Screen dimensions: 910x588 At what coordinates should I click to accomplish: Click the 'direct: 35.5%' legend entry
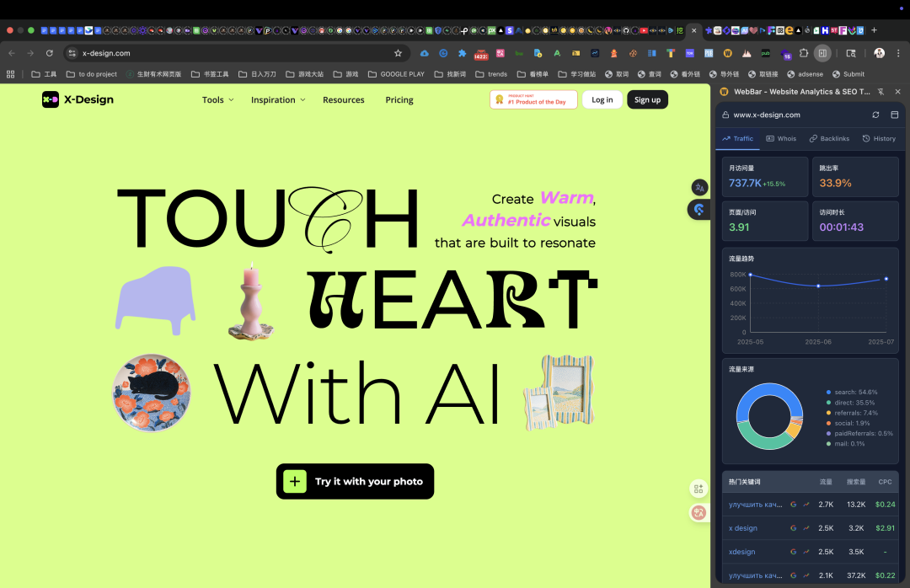850,403
